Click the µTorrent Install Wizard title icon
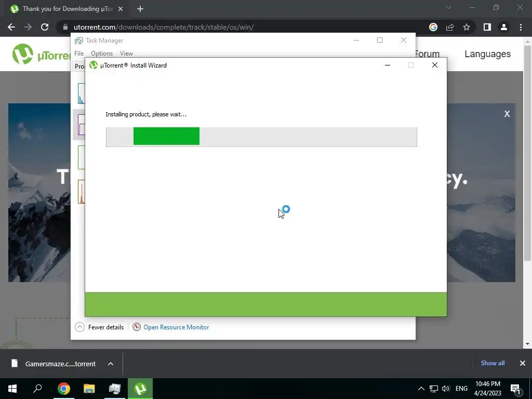Screen dimensions: 532x399 [x=94, y=65]
